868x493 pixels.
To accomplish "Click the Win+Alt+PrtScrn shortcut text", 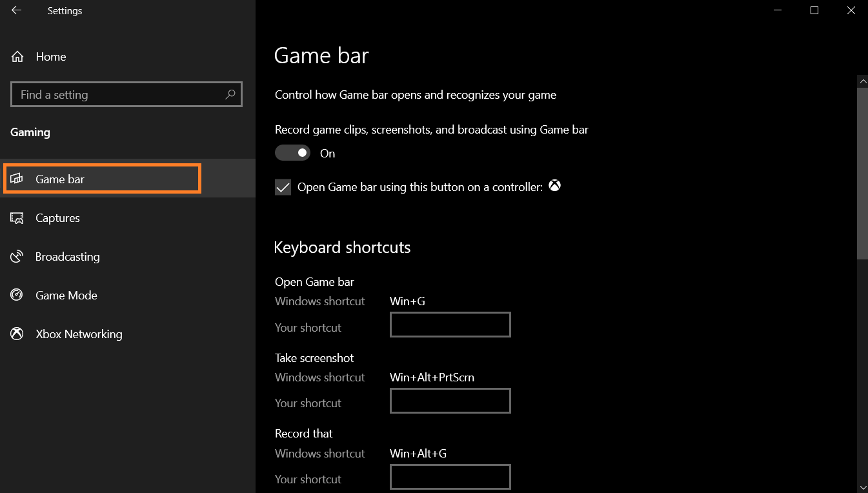I will point(432,377).
